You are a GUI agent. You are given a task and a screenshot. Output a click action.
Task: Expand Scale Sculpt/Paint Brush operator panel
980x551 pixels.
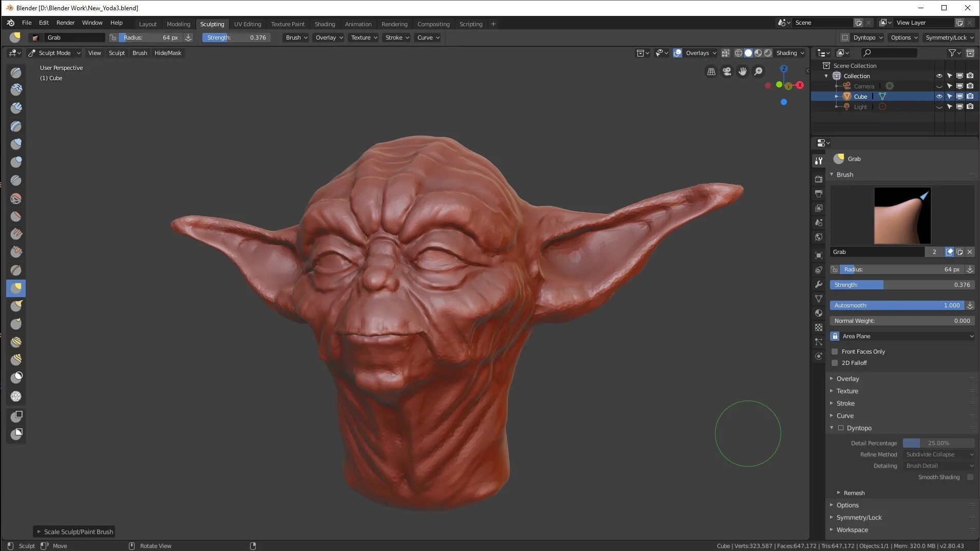pos(75,532)
